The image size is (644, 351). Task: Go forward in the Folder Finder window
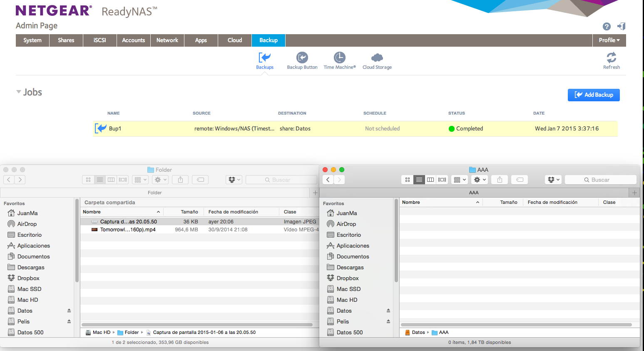20,180
